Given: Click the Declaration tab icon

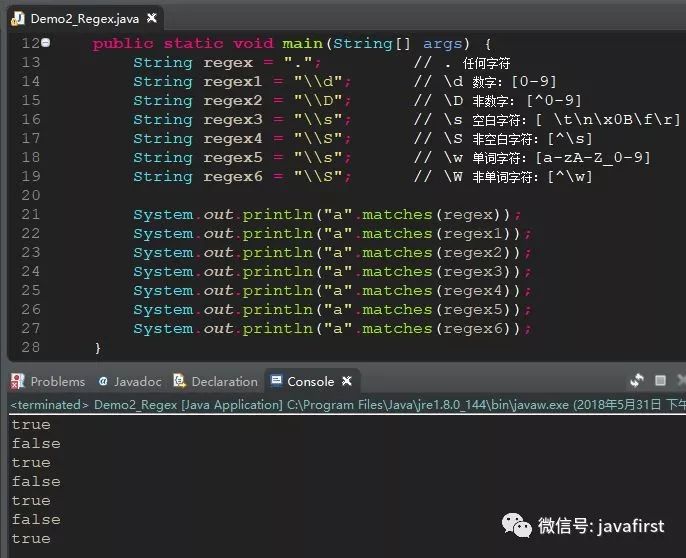Looking at the screenshot, I should tap(180, 381).
